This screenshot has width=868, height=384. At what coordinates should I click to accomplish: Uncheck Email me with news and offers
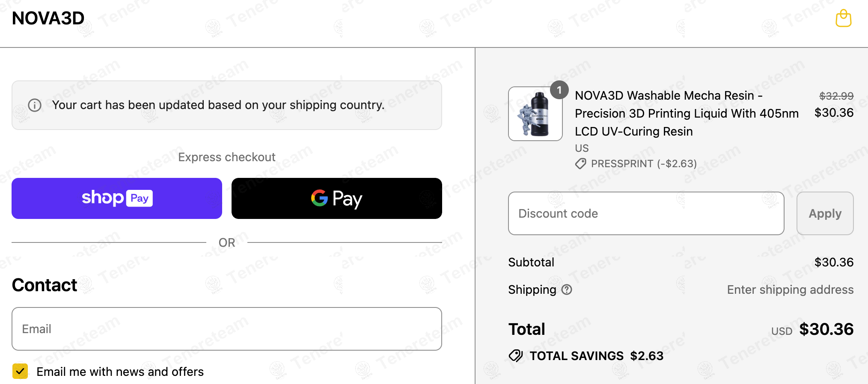[x=20, y=371]
